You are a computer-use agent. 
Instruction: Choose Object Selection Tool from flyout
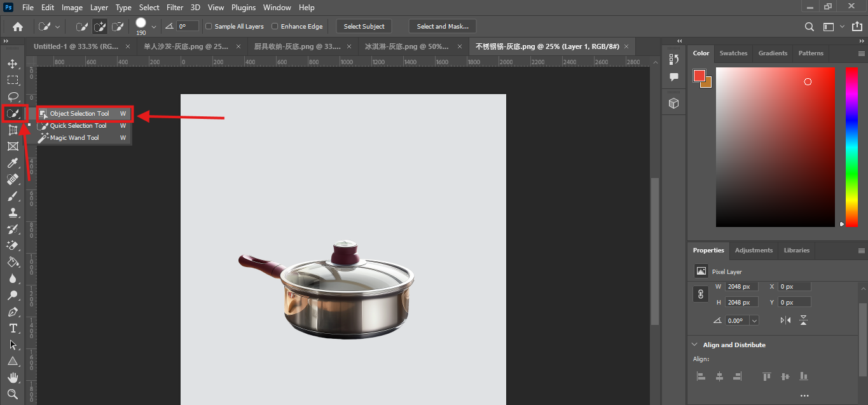(x=84, y=114)
